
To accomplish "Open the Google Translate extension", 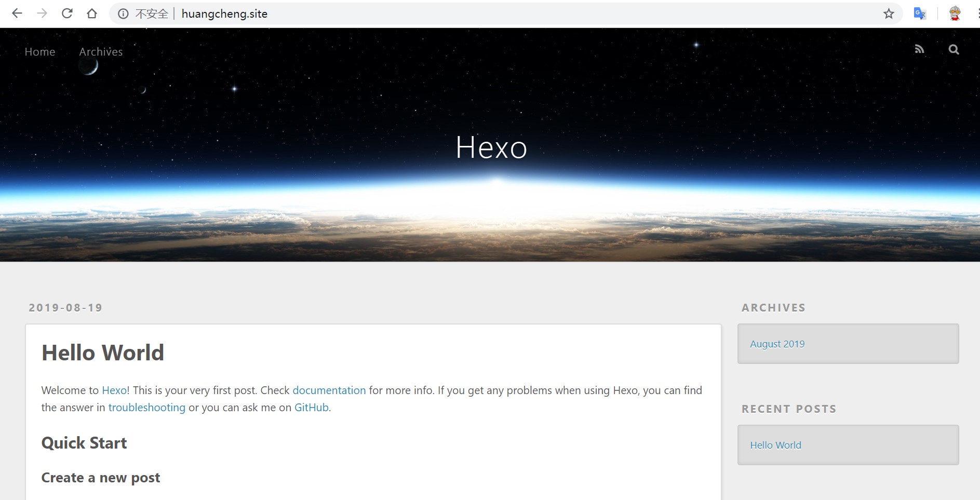I will click(920, 13).
